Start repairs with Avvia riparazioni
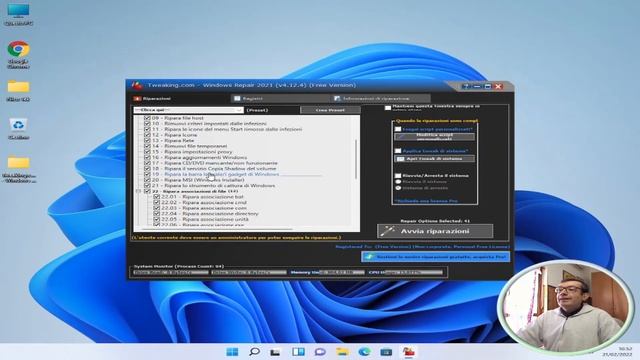 click(x=435, y=231)
